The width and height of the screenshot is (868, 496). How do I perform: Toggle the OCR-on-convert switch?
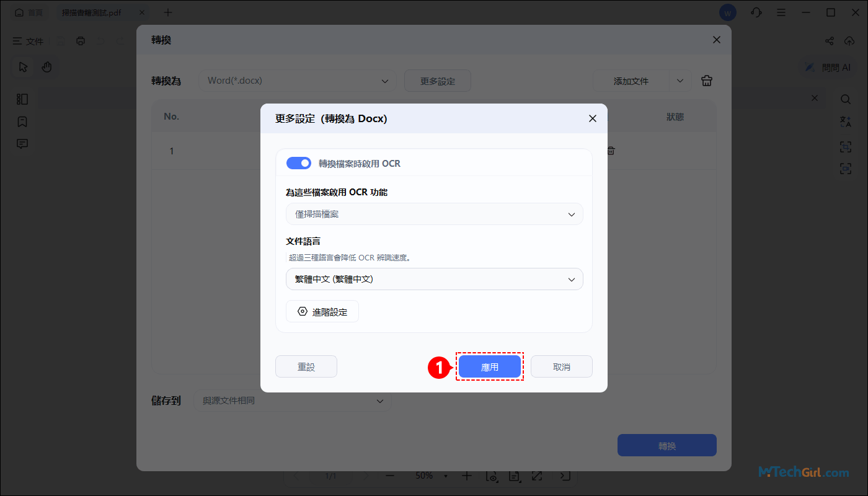tap(299, 163)
